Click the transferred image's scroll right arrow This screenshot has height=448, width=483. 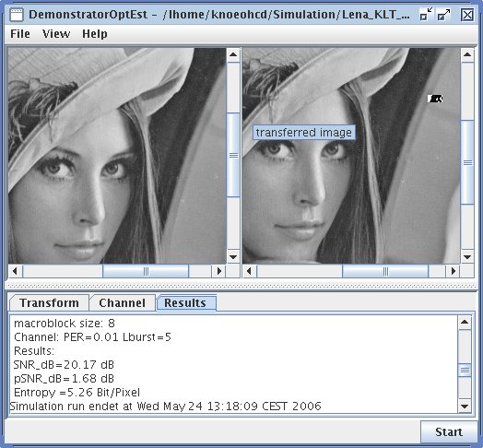[x=453, y=271]
